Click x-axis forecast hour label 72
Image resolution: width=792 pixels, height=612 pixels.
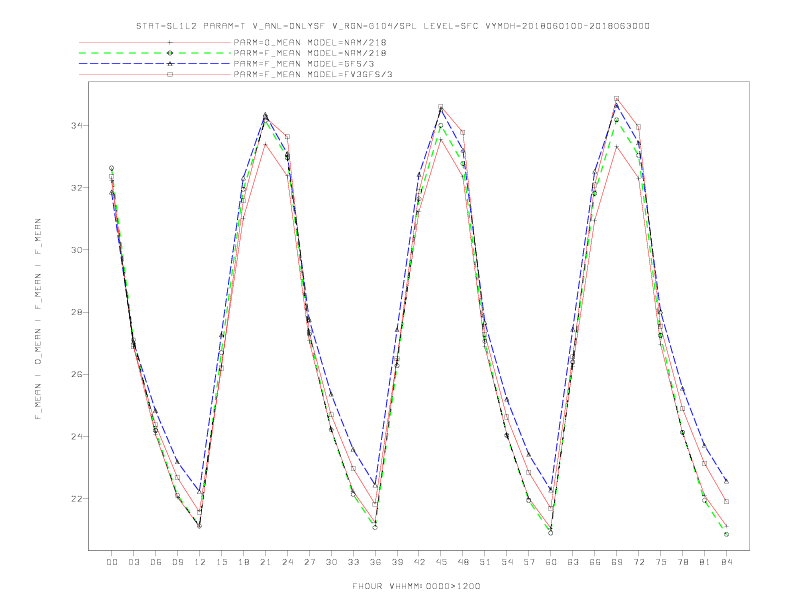638,562
